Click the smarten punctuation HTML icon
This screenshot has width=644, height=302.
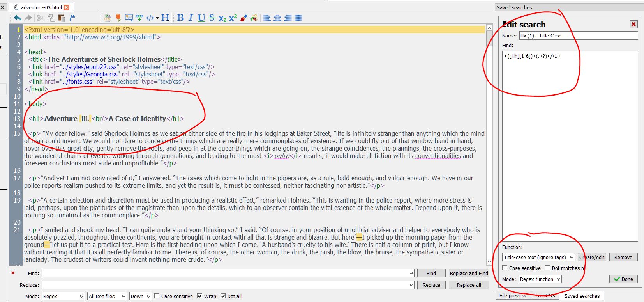click(108, 18)
